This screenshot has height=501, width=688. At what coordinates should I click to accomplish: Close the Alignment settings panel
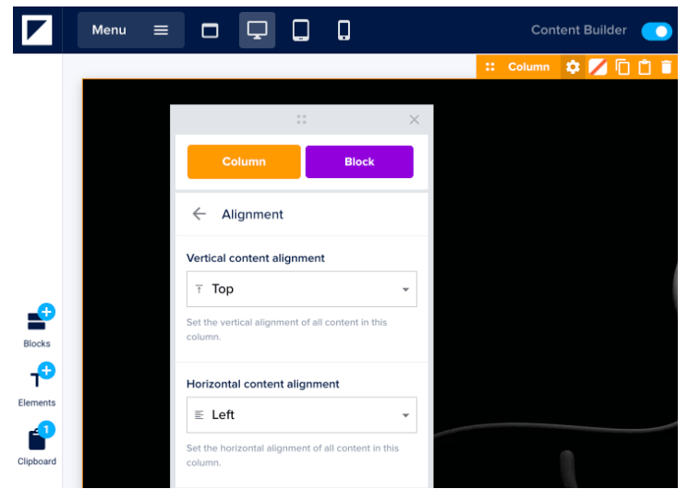(x=414, y=120)
